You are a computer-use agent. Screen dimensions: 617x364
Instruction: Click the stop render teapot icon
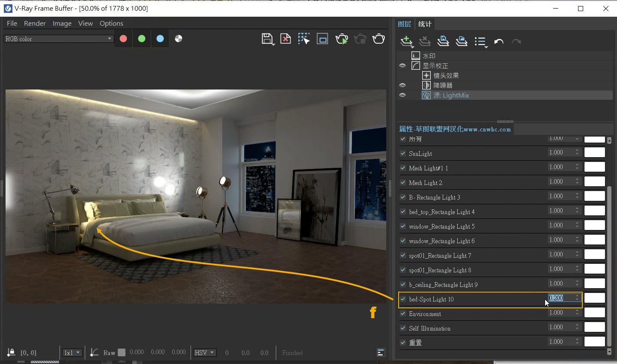coord(361,39)
